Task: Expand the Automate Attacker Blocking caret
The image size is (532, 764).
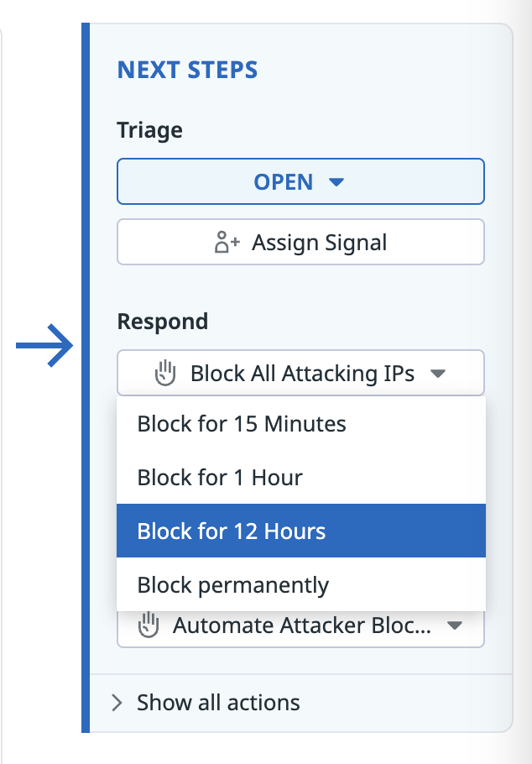Action: [454, 625]
